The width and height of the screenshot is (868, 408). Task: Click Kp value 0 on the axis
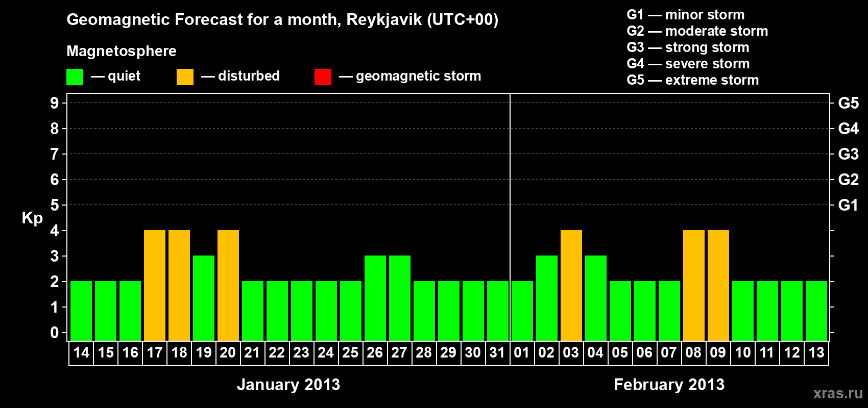55,333
